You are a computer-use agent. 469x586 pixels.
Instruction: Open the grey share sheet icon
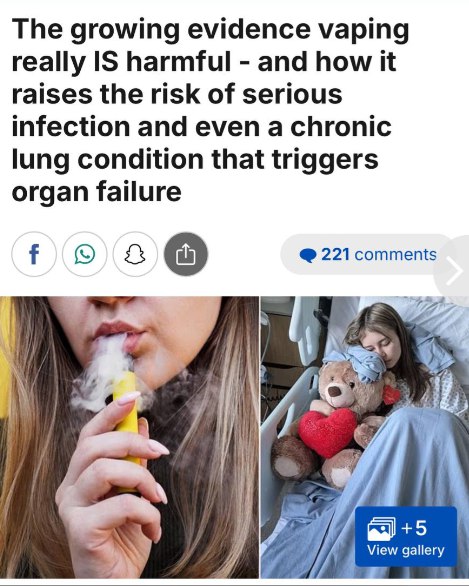pos(186,254)
